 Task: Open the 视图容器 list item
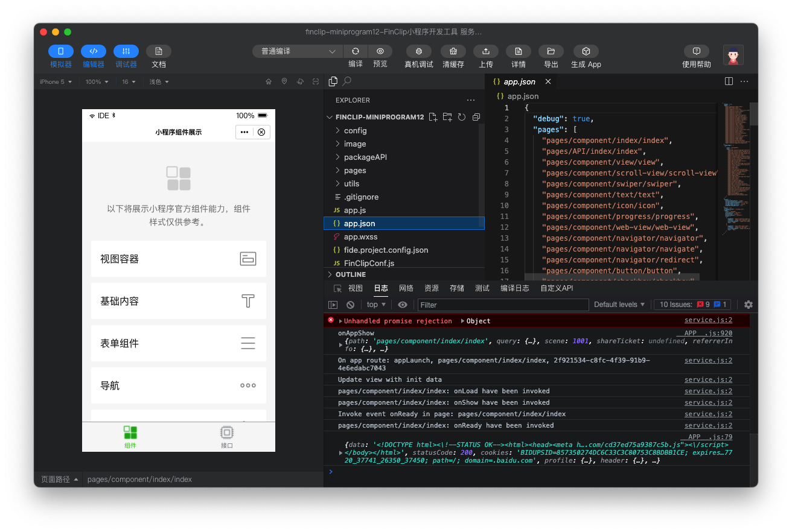178,259
